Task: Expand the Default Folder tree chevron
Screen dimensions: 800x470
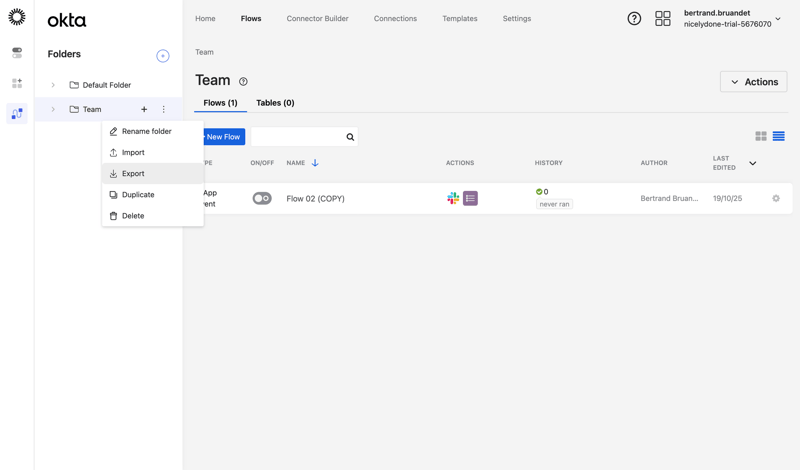Action: coord(53,85)
